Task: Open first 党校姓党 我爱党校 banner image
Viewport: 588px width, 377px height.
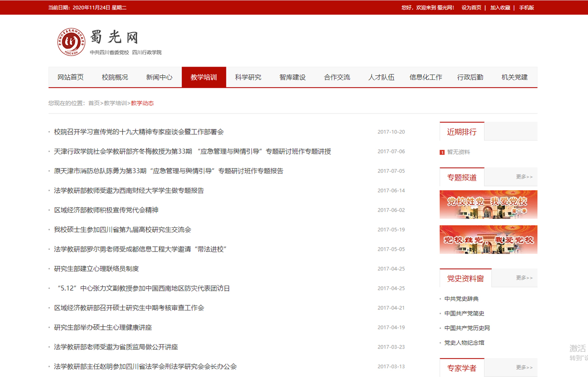Action: click(x=488, y=204)
